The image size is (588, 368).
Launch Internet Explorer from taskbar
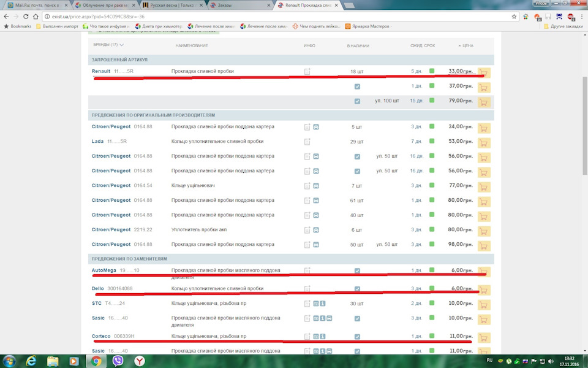coord(31,361)
